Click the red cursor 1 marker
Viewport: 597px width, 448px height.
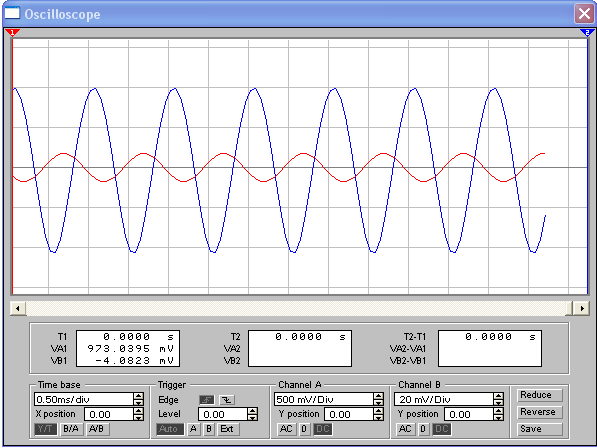12,33
